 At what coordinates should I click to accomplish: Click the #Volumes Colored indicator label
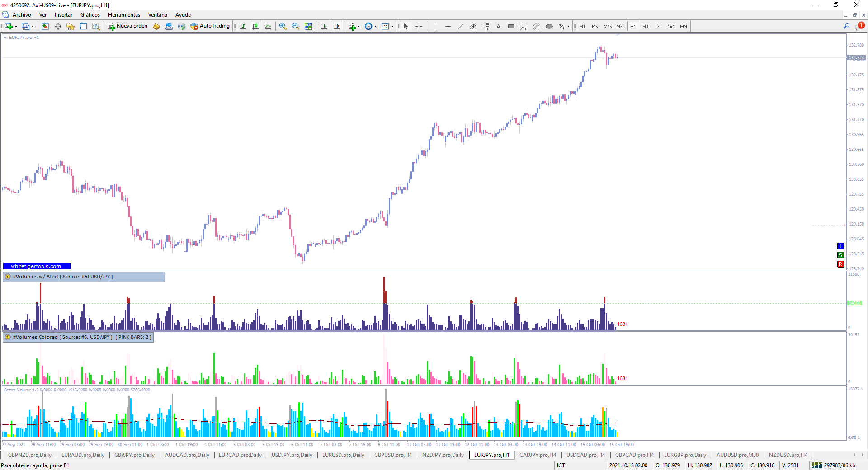(78, 337)
